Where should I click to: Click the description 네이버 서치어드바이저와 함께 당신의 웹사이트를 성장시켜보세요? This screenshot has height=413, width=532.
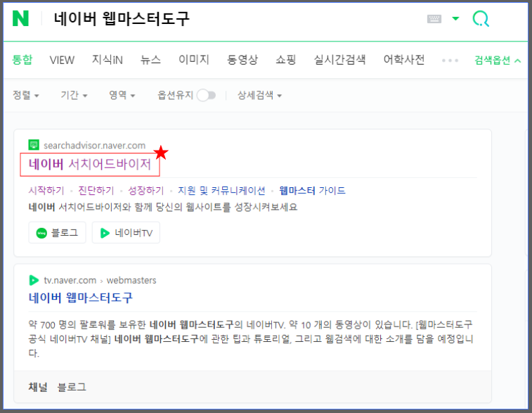pos(163,207)
